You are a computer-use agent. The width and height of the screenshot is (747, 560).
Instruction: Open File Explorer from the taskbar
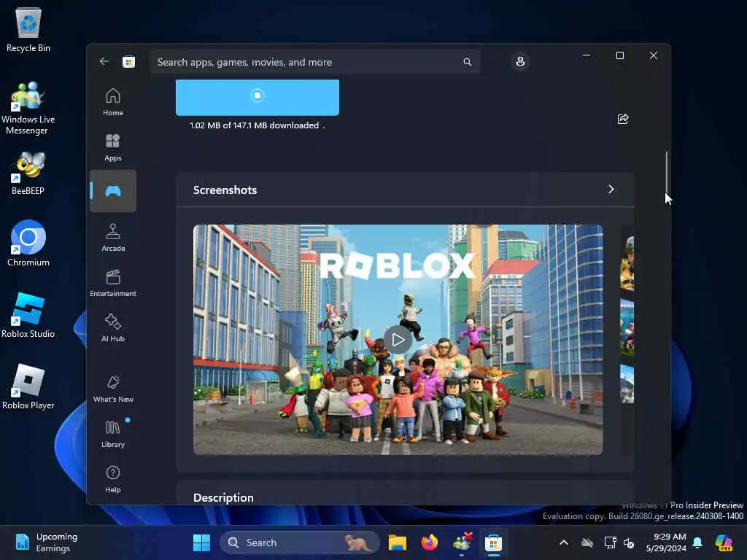click(x=397, y=542)
